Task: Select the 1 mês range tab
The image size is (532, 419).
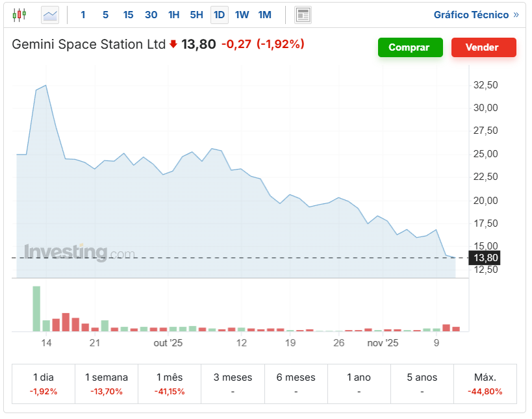Action: coord(170,383)
